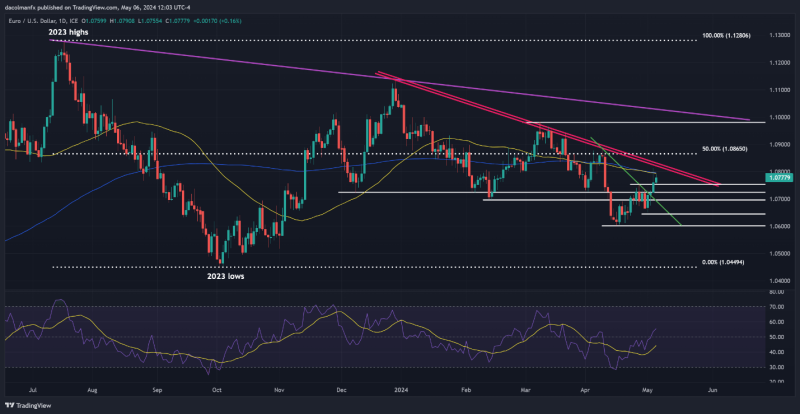Click the 50.00% (1.08650) Fibonacci label
800x414 pixels.
[724, 148]
